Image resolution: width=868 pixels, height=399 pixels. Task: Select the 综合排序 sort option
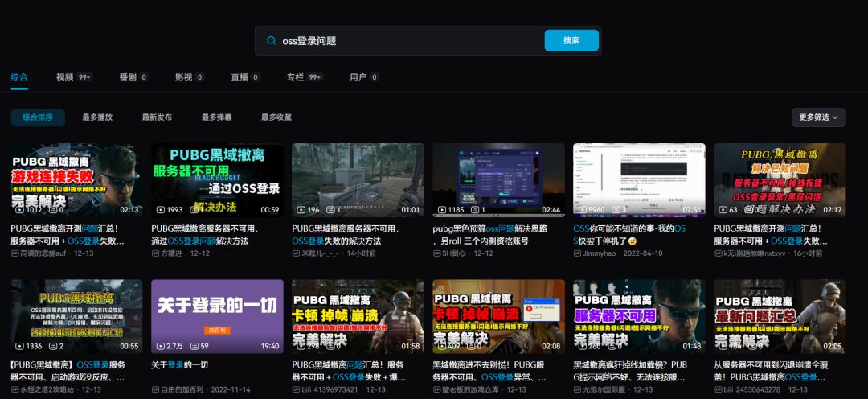tap(38, 117)
